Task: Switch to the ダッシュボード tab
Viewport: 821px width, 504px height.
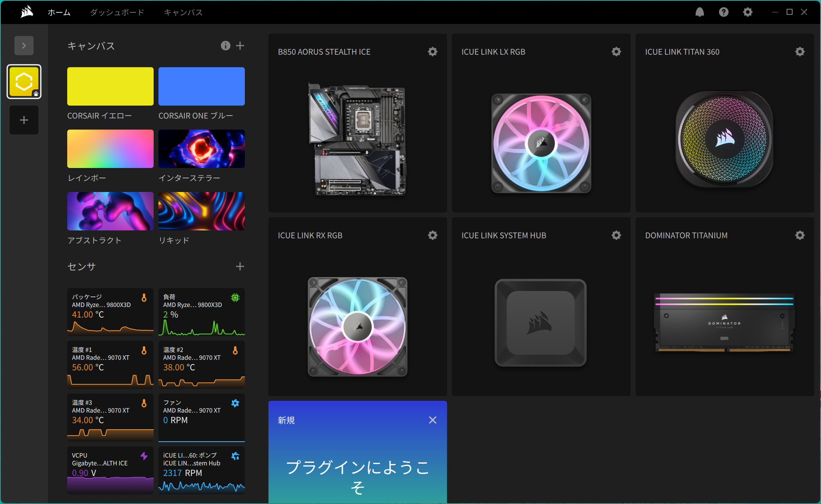Action: (117, 12)
